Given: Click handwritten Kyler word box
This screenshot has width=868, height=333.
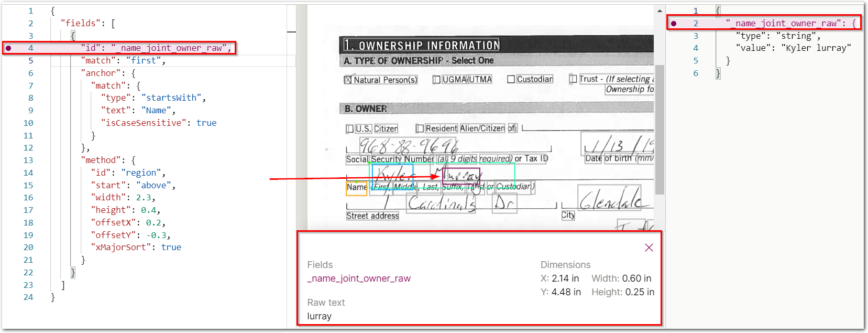Looking at the screenshot, I should [x=392, y=176].
